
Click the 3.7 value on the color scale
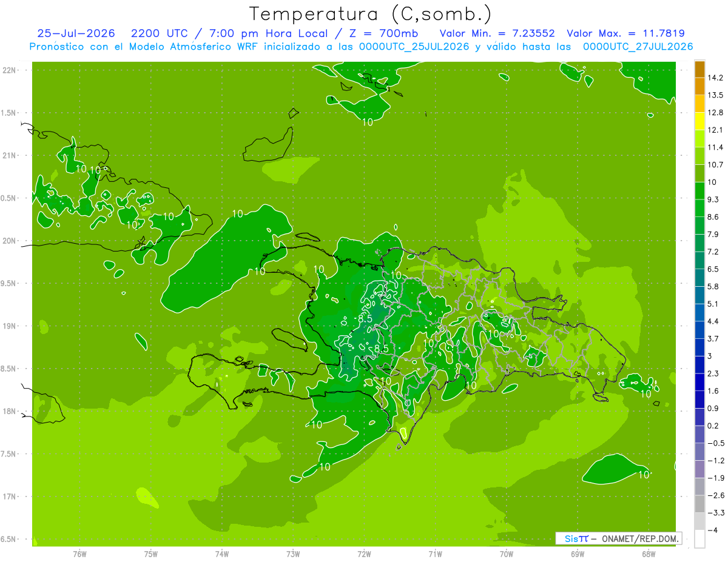point(714,338)
